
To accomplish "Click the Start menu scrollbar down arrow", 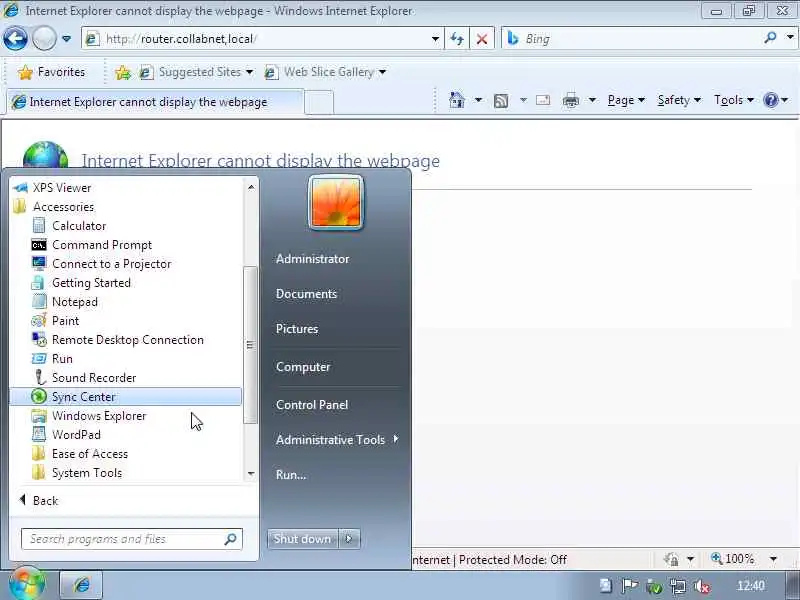I will point(251,474).
